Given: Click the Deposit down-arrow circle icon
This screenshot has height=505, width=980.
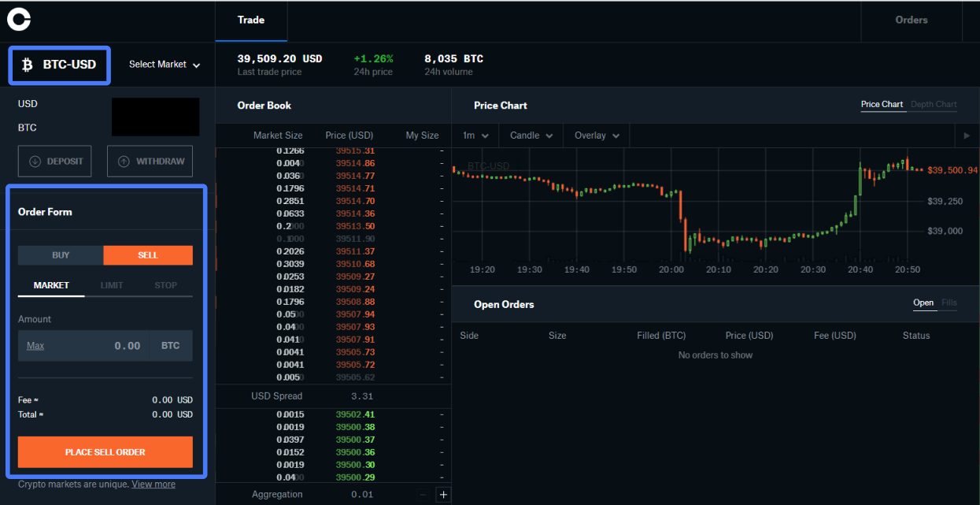Looking at the screenshot, I should 35,162.
